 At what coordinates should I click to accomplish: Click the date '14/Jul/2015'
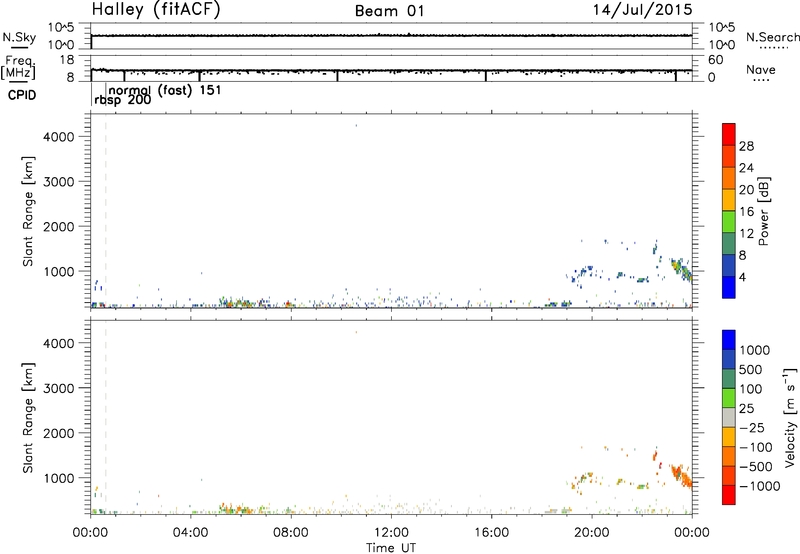642,10
